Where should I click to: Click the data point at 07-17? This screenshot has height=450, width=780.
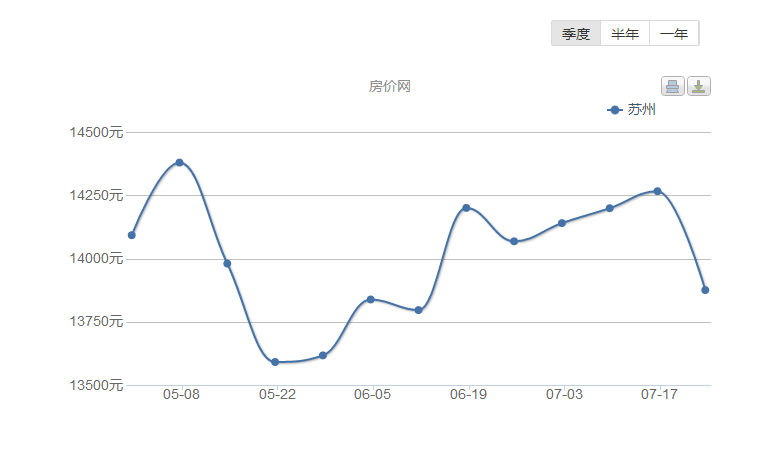[x=657, y=191]
